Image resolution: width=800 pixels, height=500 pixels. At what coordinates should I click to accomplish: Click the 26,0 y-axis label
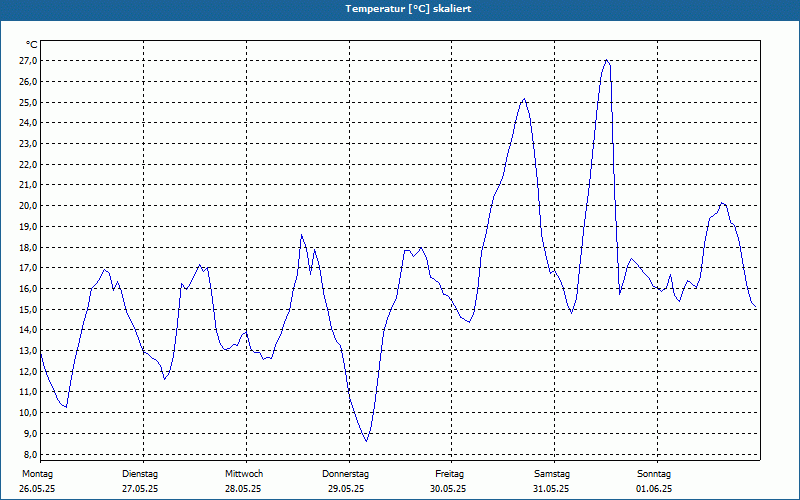[28, 82]
